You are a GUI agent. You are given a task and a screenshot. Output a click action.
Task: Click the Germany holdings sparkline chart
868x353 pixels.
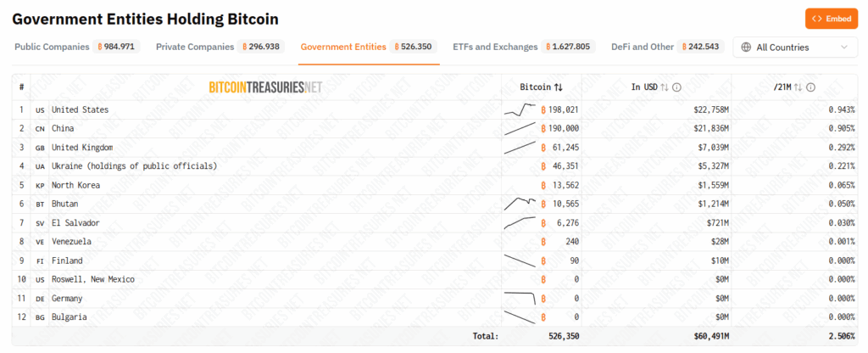click(x=520, y=298)
